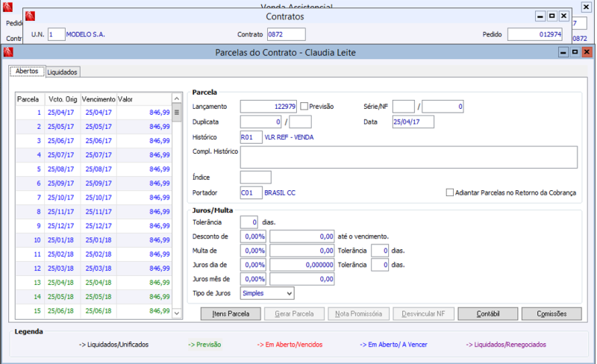Screen dimensions: 597x364
Task: Click the Comissões button
Action: (x=551, y=314)
